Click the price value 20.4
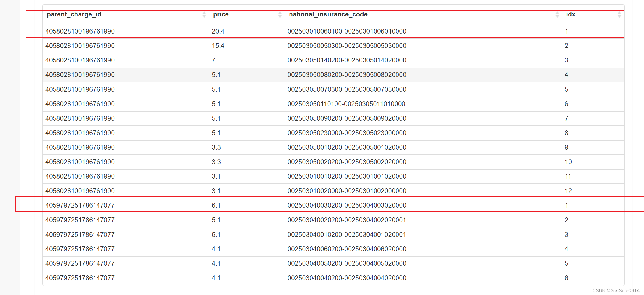This screenshot has height=295, width=644. pos(218,31)
